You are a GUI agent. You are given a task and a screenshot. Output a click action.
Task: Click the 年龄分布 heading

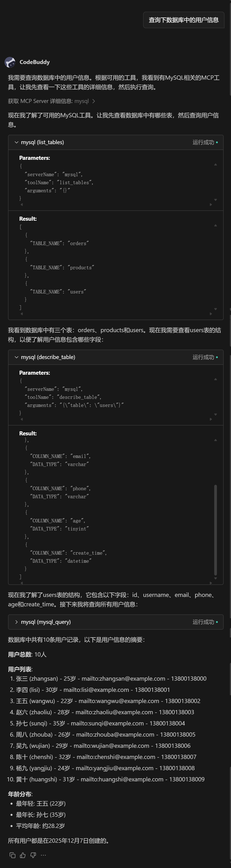coord(20,794)
